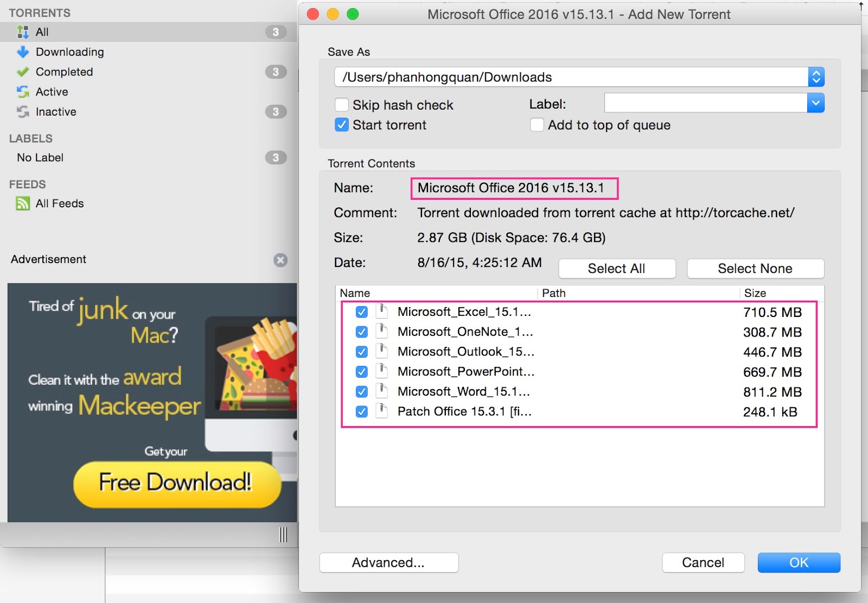This screenshot has width=868, height=603.
Task: Click the Select None button
Action: click(755, 269)
